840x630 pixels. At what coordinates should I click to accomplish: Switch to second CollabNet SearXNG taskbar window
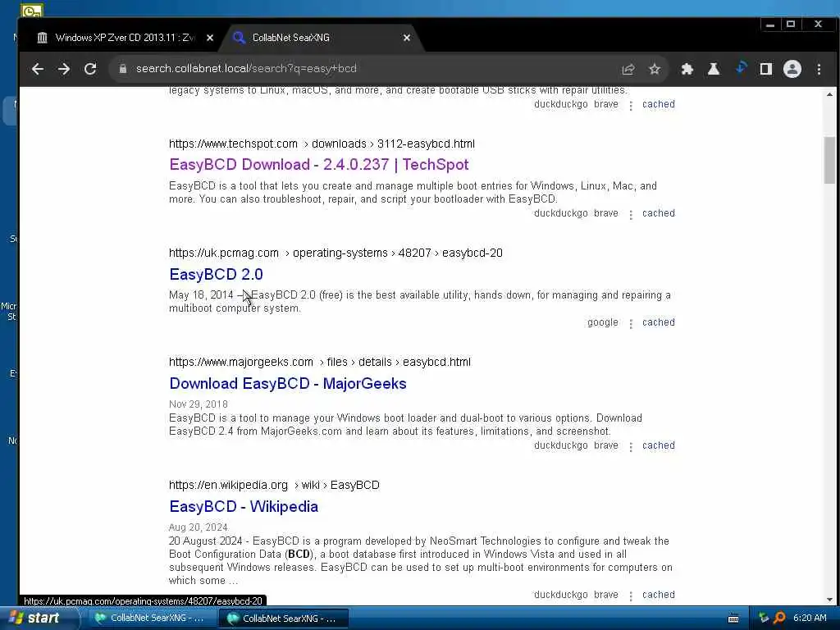point(283,619)
